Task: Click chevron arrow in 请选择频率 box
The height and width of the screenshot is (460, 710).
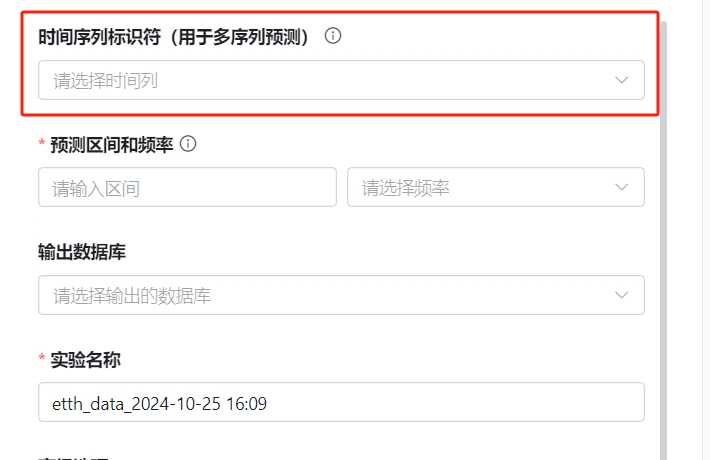Action: 621,187
